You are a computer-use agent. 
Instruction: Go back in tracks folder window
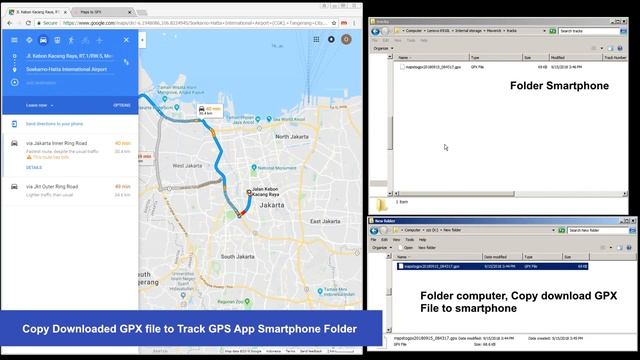[x=375, y=31]
